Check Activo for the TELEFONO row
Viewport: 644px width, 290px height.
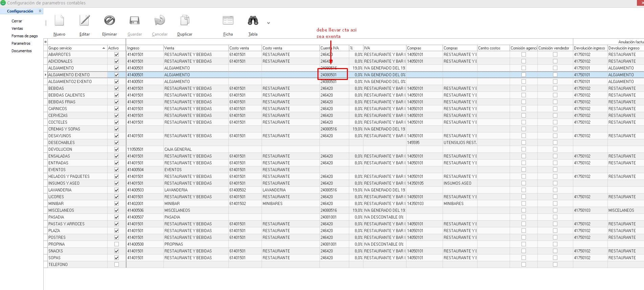(x=117, y=265)
